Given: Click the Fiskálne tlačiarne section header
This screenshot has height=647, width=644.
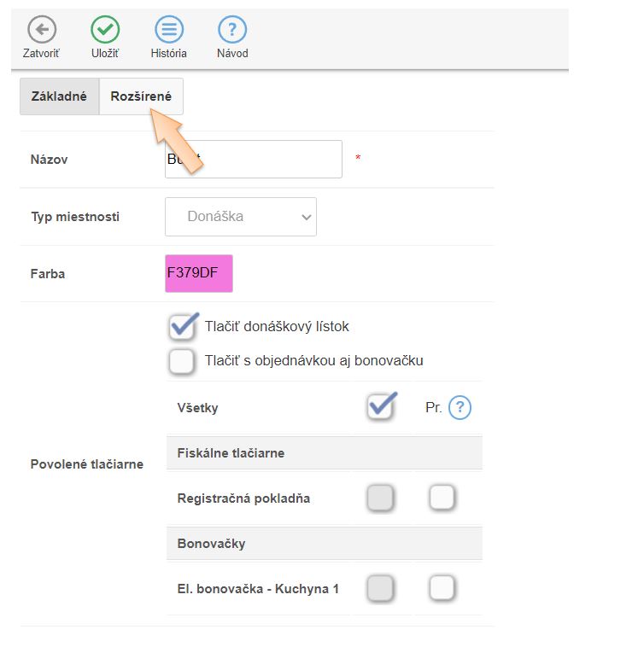Looking at the screenshot, I should coord(231,453).
